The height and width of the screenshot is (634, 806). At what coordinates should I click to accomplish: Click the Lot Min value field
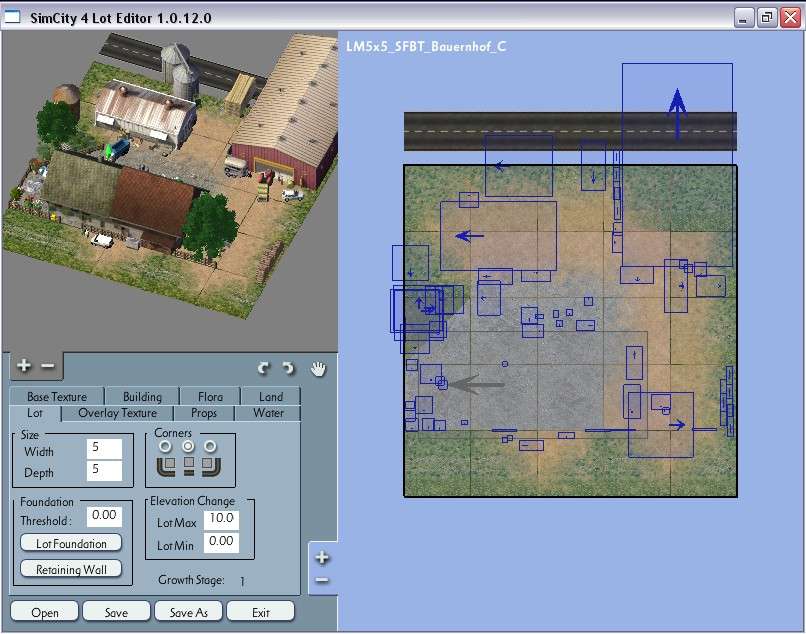pos(221,542)
